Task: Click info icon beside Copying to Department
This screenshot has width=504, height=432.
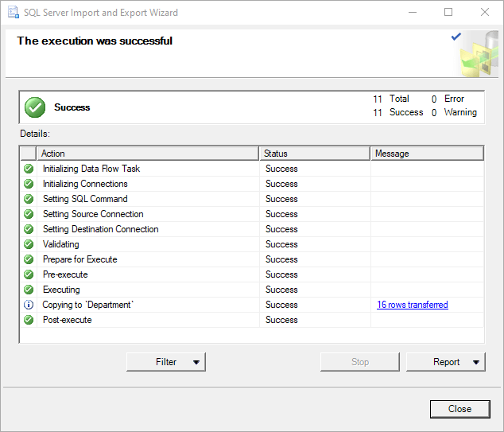Action: [x=29, y=305]
